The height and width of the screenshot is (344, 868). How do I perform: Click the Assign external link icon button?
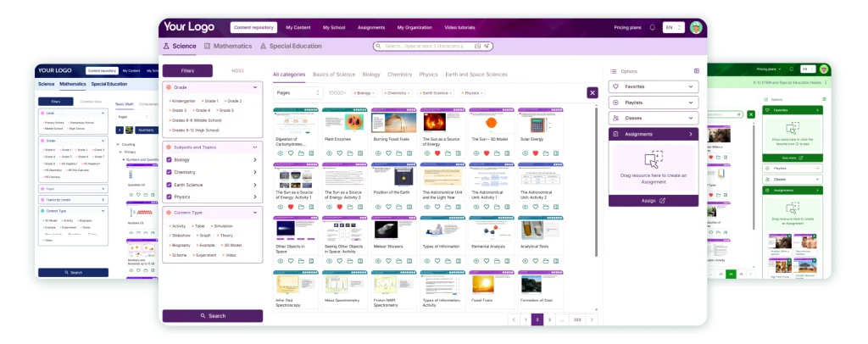[663, 201]
